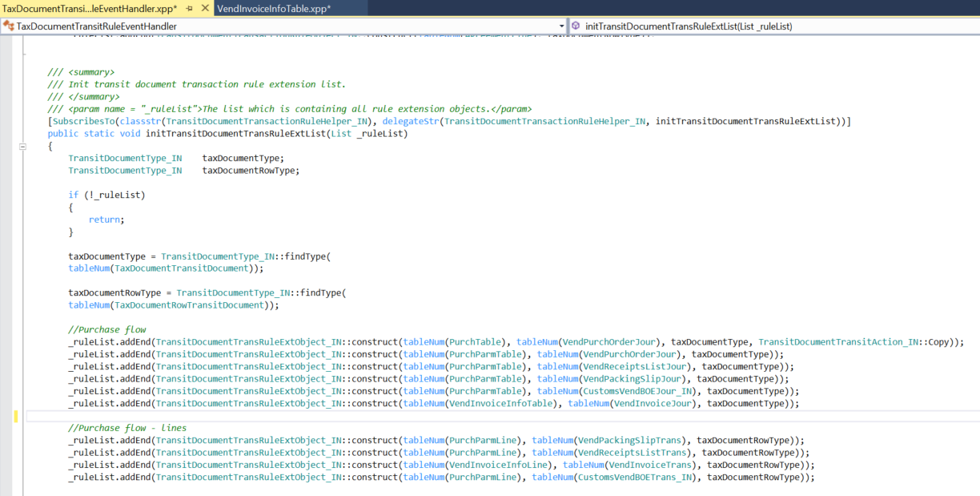
Task: Click the "//Purchase flow - lines" comment
Action: tap(127, 428)
